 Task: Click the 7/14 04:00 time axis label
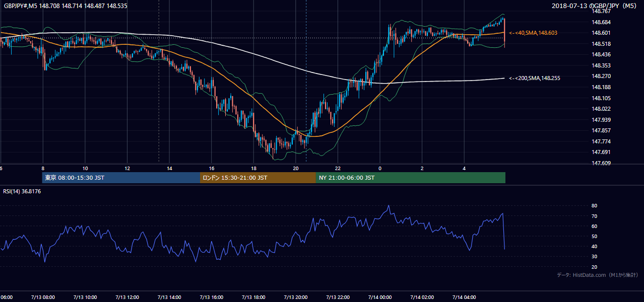click(x=464, y=297)
